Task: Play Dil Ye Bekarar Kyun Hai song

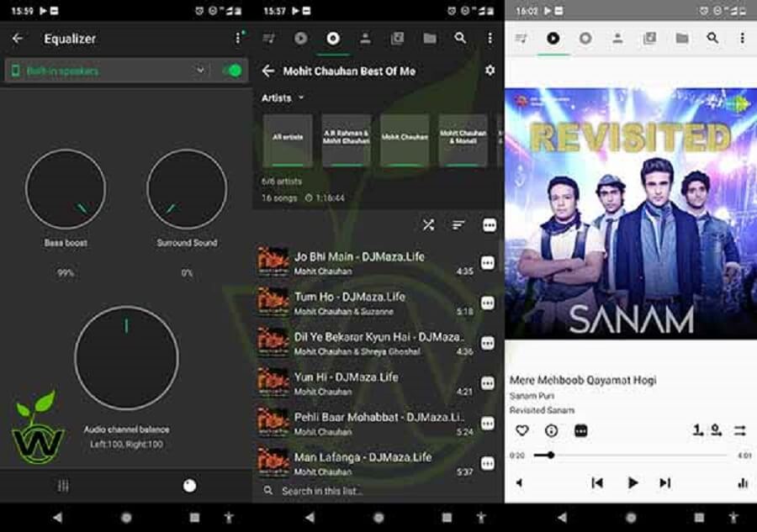Action: coord(366,343)
